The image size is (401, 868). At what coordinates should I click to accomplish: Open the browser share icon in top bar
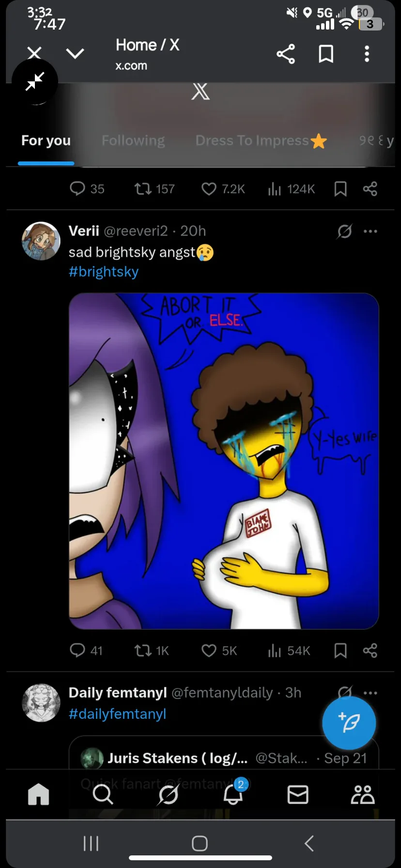(x=286, y=54)
